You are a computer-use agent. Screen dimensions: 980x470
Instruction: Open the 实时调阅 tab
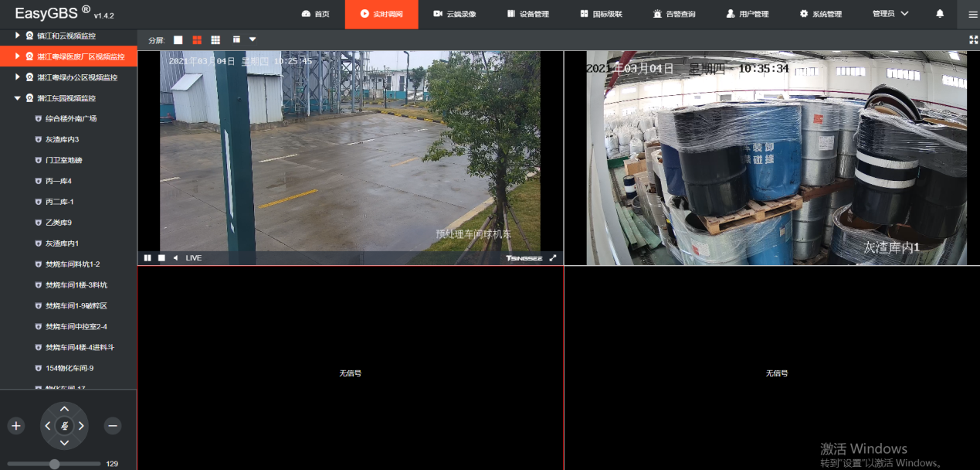pos(381,14)
